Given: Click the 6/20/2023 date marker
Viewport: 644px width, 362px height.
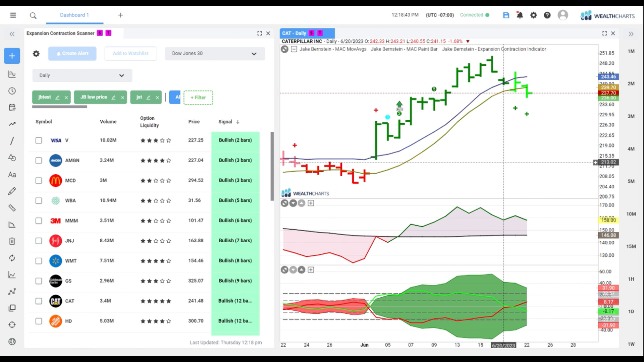Looking at the screenshot, I should 503,345.
